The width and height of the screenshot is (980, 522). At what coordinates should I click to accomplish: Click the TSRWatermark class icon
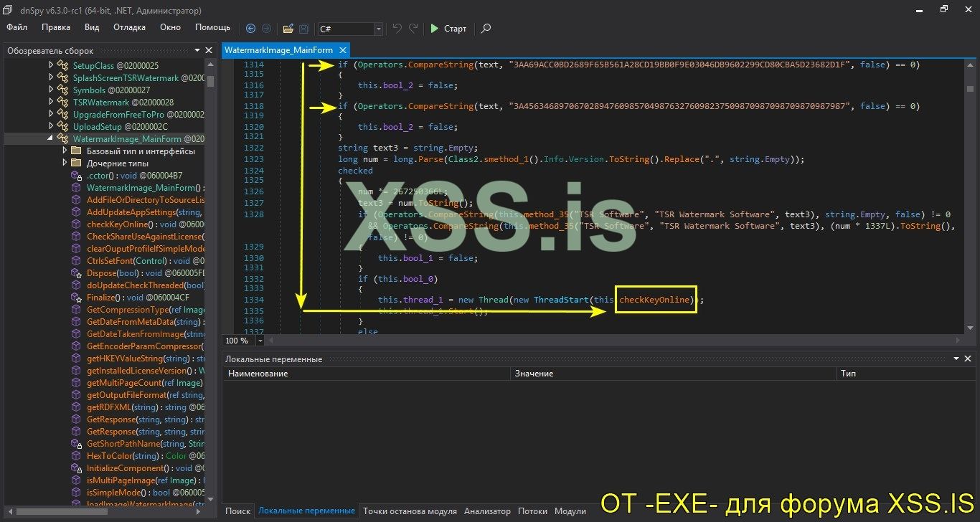[x=63, y=102]
